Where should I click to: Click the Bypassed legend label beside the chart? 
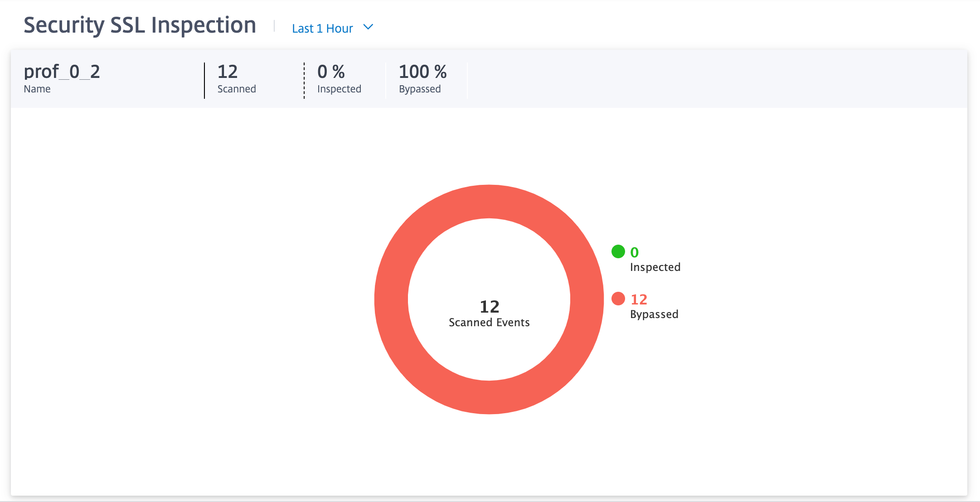point(654,314)
